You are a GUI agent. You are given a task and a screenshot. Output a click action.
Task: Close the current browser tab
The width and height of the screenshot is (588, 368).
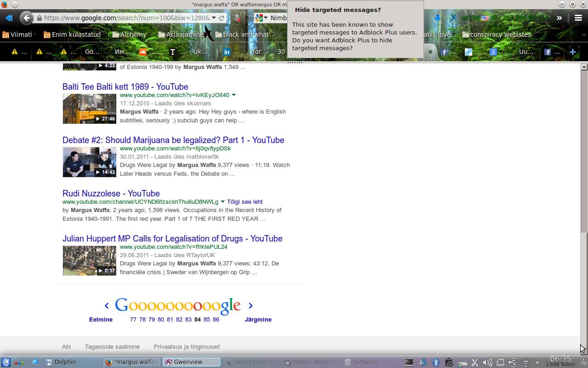(x=430, y=52)
